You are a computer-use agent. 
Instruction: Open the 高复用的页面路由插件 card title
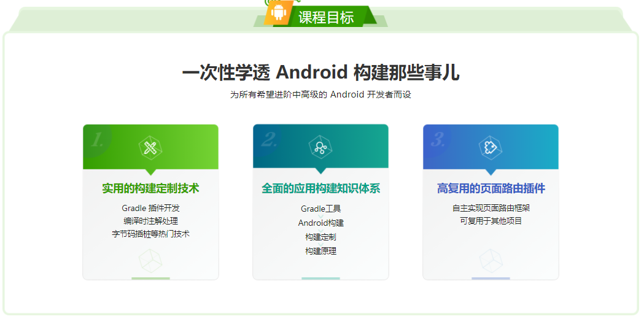click(x=491, y=188)
